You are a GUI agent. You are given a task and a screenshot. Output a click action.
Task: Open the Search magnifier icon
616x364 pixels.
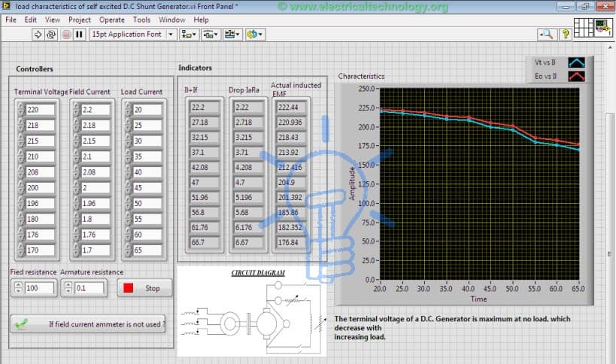click(546, 34)
